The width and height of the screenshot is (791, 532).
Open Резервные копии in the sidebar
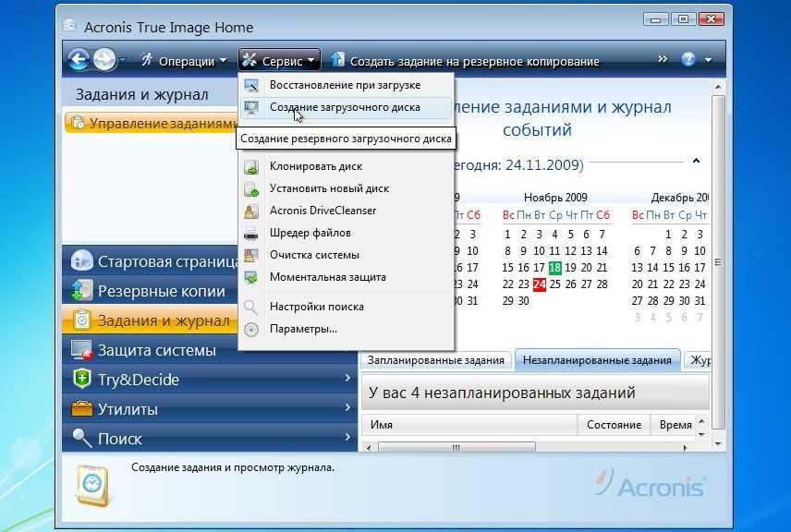[162, 291]
